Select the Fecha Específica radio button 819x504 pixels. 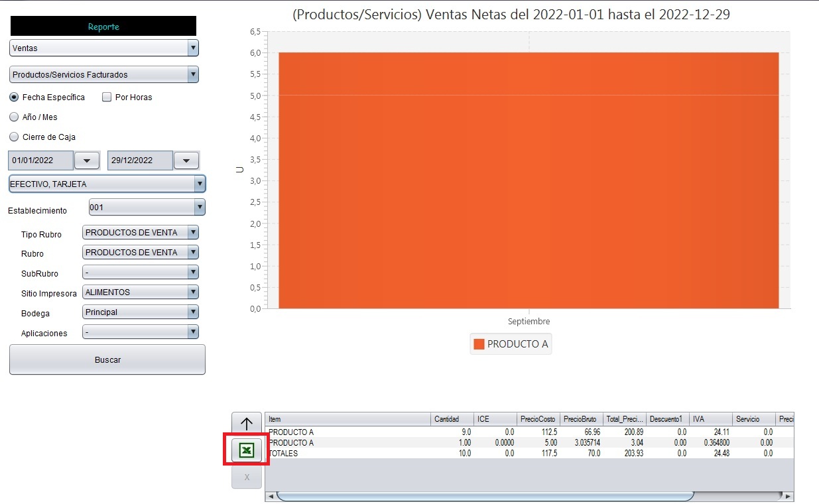[14, 97]
